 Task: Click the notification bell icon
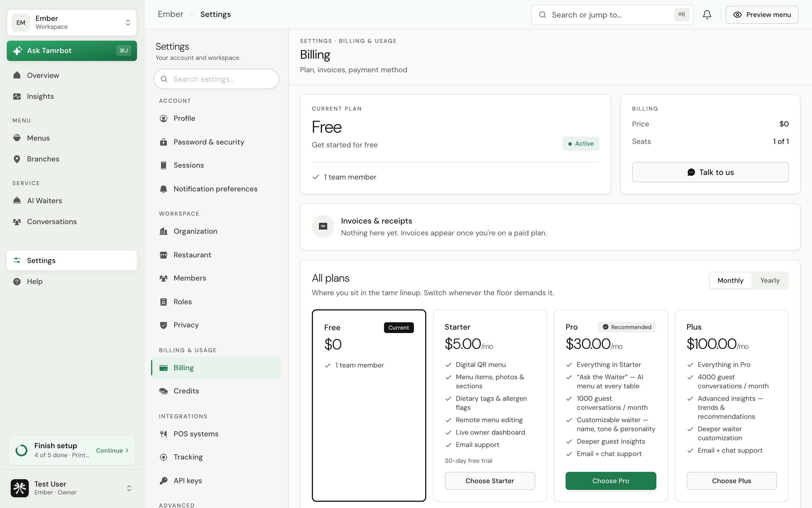(x=707, y=14)
